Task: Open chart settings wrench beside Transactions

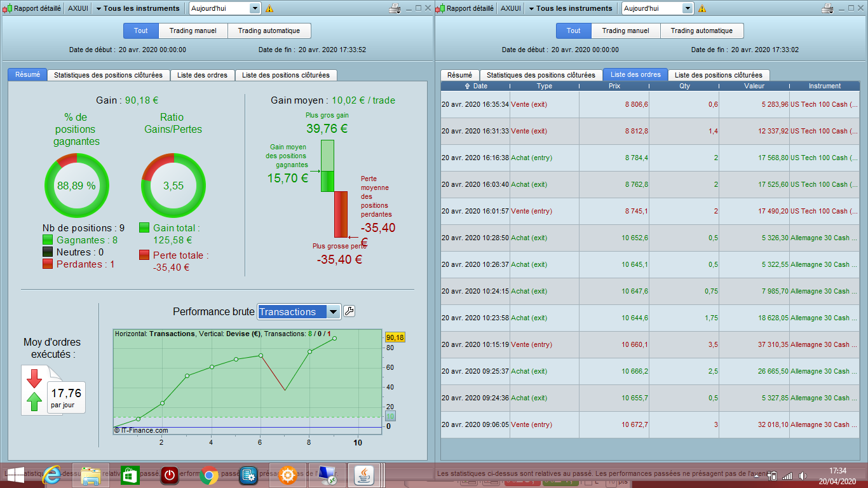Action: tap(349, 311)
